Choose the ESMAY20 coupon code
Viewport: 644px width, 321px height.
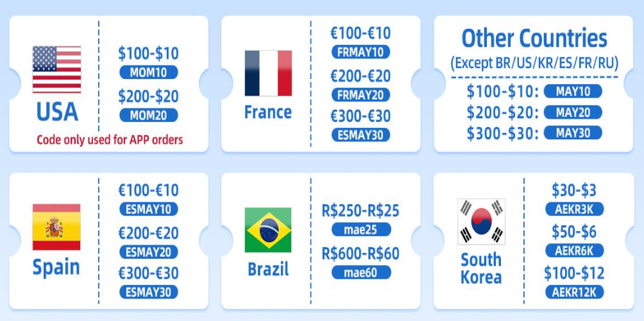(148, 251)
